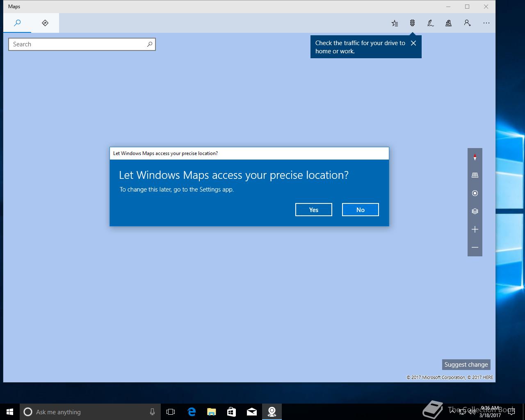
Task: Open the Saved places star icon
Action: point(395,23)
